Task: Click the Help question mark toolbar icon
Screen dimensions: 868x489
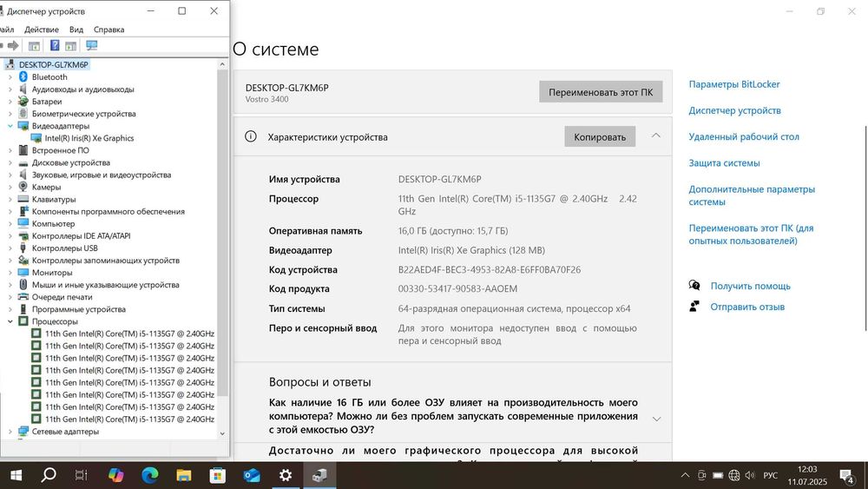Action: click(x=55, y=45)
